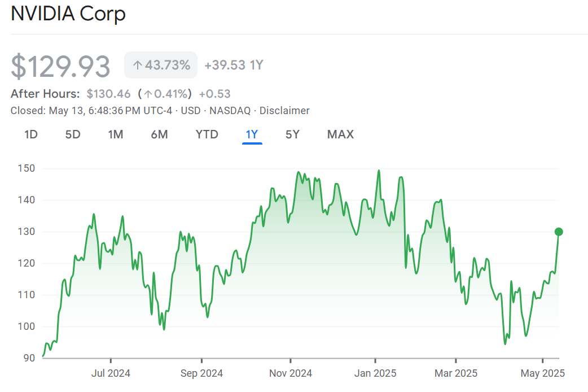
Task: Click the NVIDIA Corp heading
Action: (x=68, y=14)
